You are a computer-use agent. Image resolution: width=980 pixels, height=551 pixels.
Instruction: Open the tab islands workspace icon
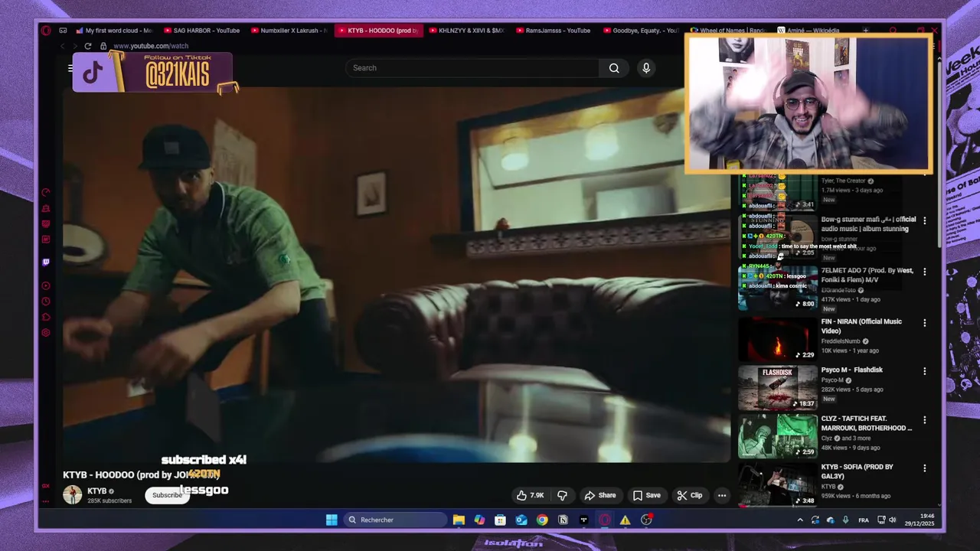tap(63, 31)
